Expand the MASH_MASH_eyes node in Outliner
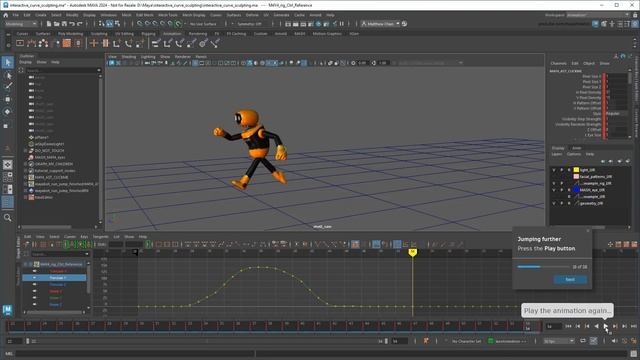The width and height of the screenshot is (640, 360). point(26,157)
